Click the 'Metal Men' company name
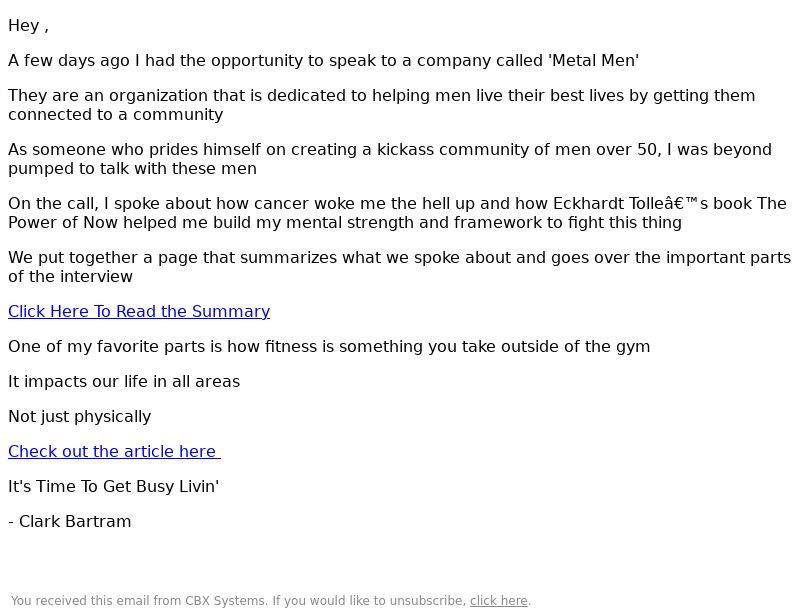 pos(593,60)
